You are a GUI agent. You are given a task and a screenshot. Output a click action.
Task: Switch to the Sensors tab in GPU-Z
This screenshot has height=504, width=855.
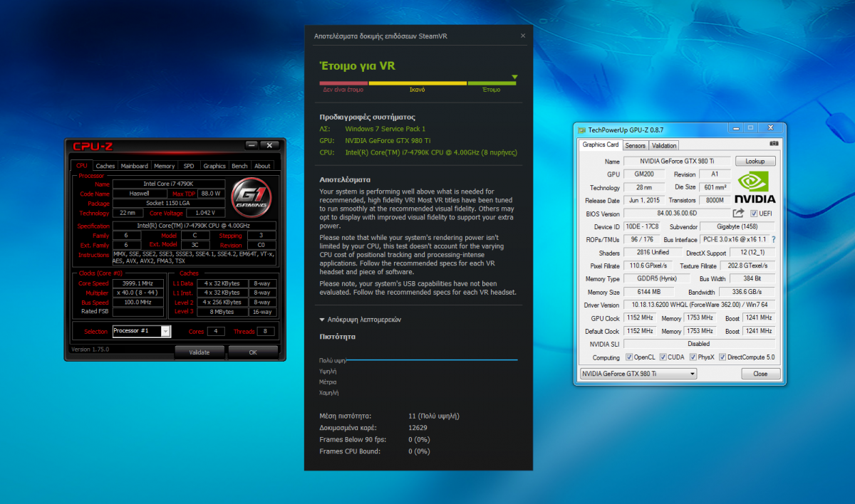coord(635,145)
